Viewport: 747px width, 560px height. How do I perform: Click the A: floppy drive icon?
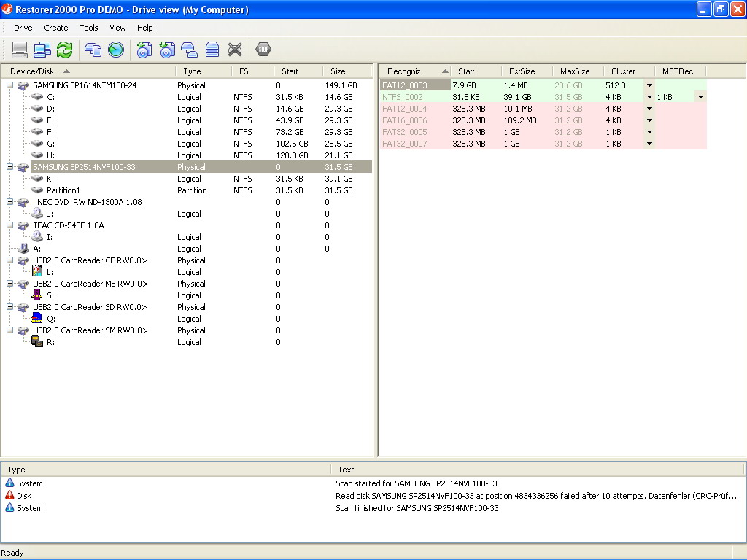click(23, 248)
